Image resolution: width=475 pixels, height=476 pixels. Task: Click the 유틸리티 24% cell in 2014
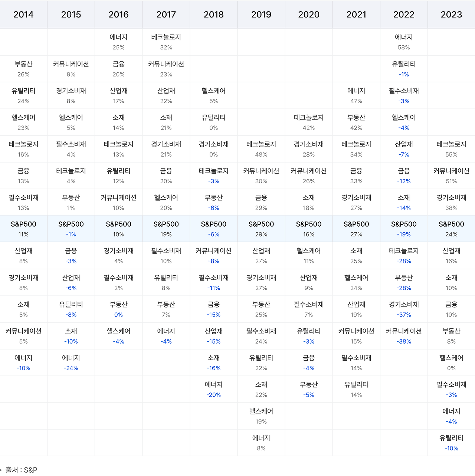(x=23, y=95)
